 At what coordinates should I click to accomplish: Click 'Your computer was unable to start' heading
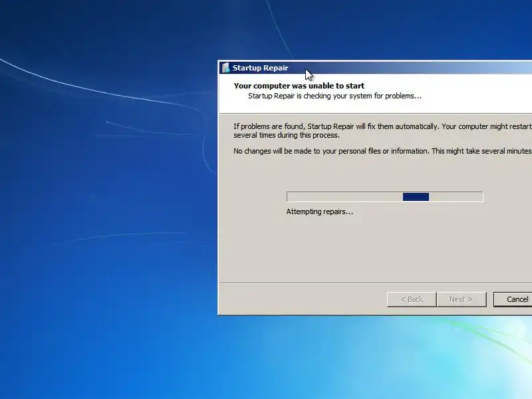coord(299,86)
